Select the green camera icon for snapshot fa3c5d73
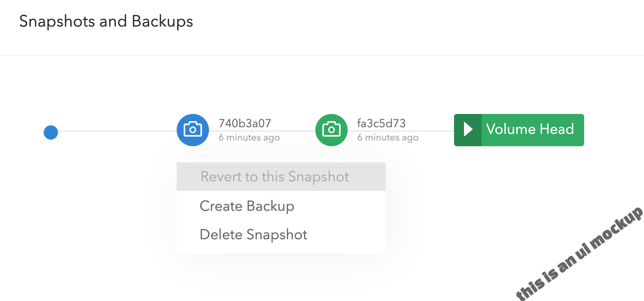644x301 pixels. 331,130
